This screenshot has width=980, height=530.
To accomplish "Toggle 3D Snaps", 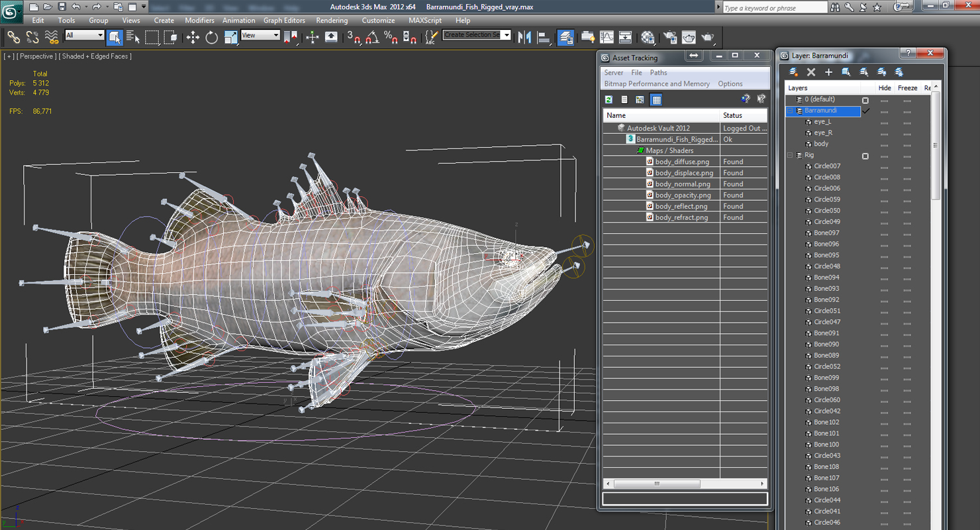I will click(354, 37).
